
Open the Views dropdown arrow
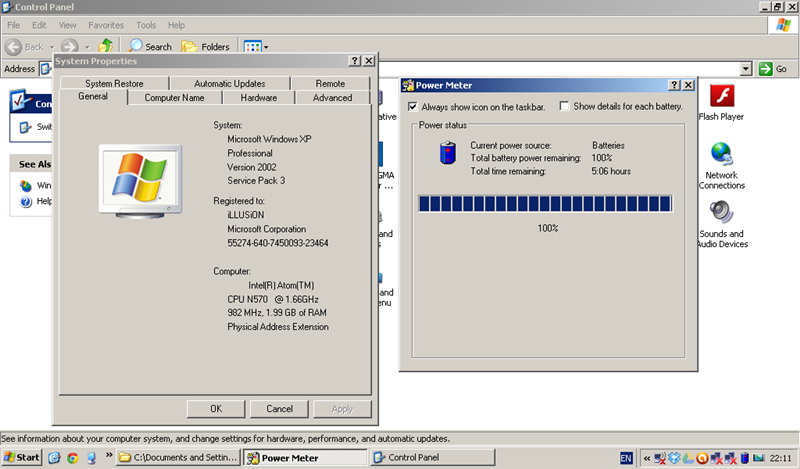coord(266,47)
